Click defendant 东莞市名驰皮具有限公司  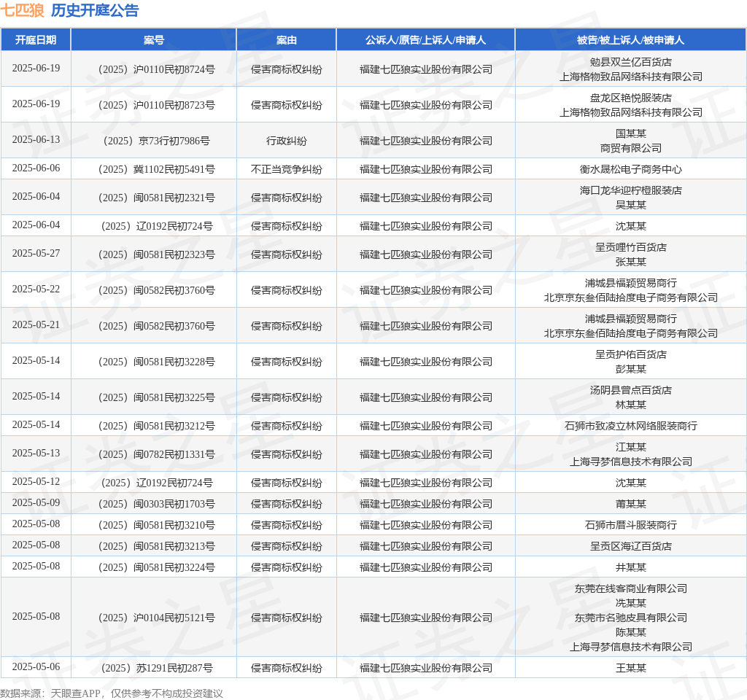point(631,618)
